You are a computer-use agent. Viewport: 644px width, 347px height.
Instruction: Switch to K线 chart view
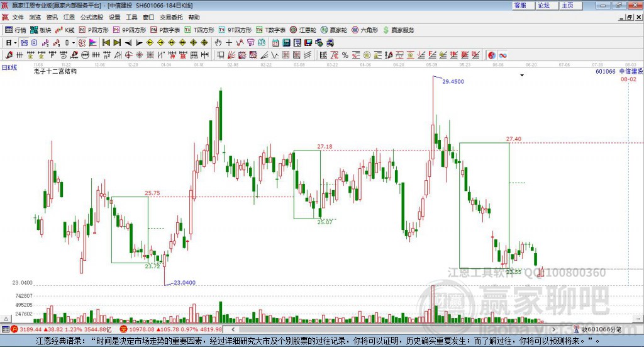pos(65,30)
